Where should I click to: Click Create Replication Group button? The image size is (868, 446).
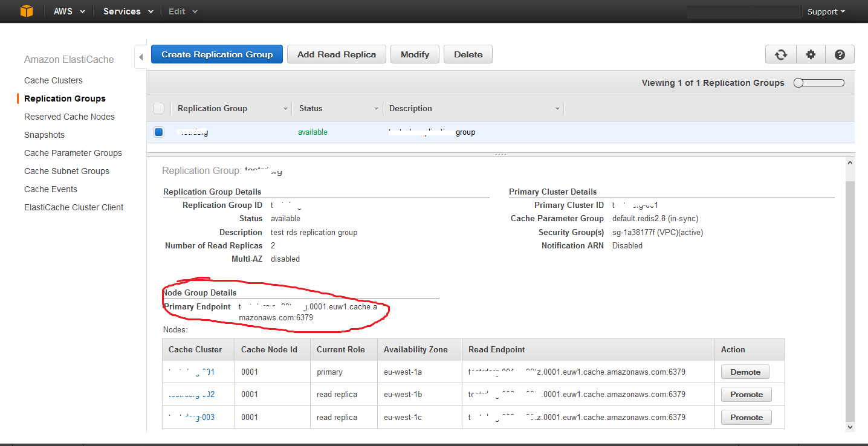[x=217, y=54]
